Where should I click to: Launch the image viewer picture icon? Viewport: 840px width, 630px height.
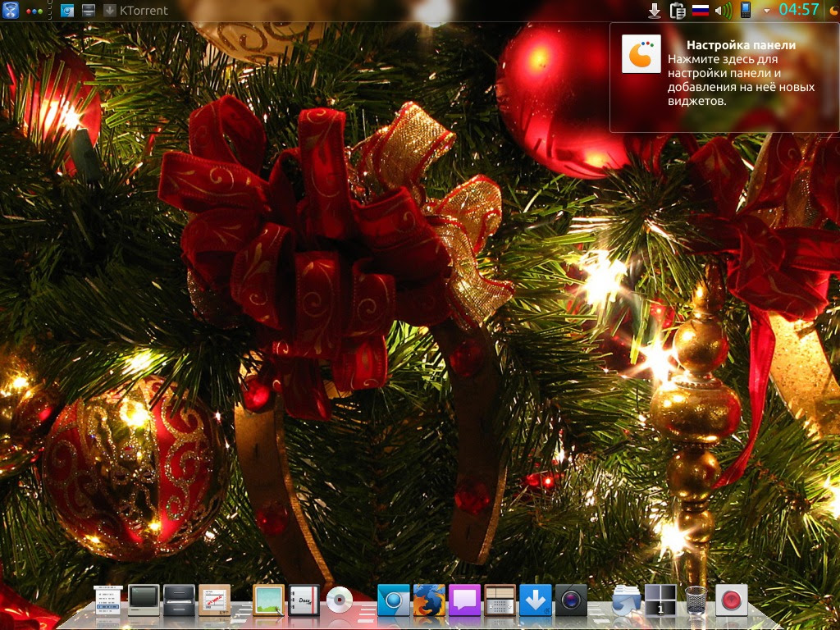tap(268, 600)
